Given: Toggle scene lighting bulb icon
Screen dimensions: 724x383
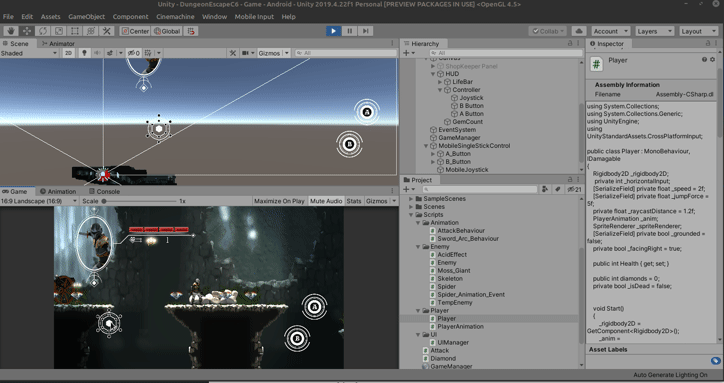Looking at the screenshot, I should (x=84, y=53).
